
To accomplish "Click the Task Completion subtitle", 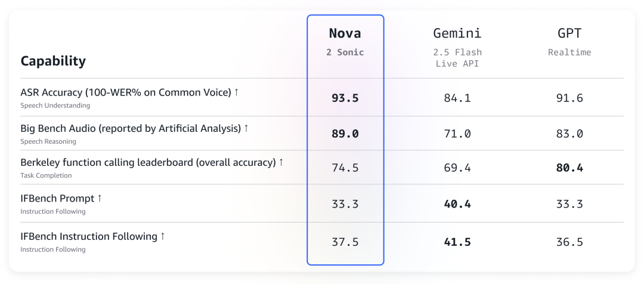I will (46, 175).
